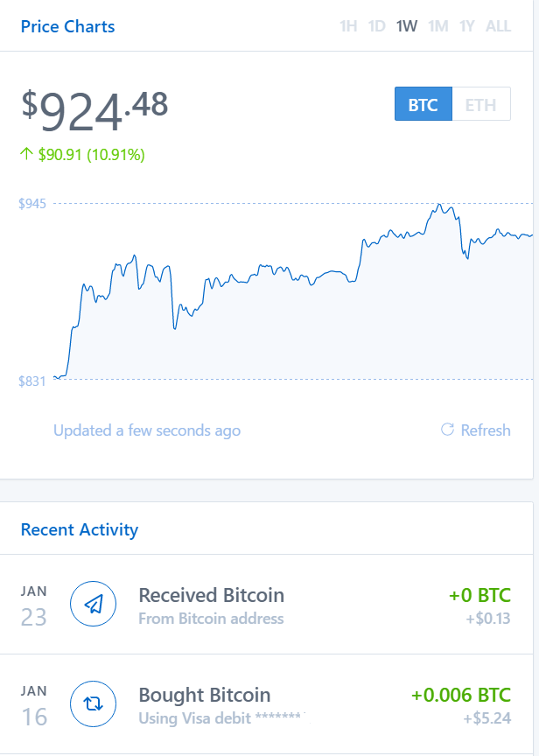Image resolution: width=539 pixels, height=756 pixels.
Task: Select the 1M time range
Action: [x=437, y=26]
